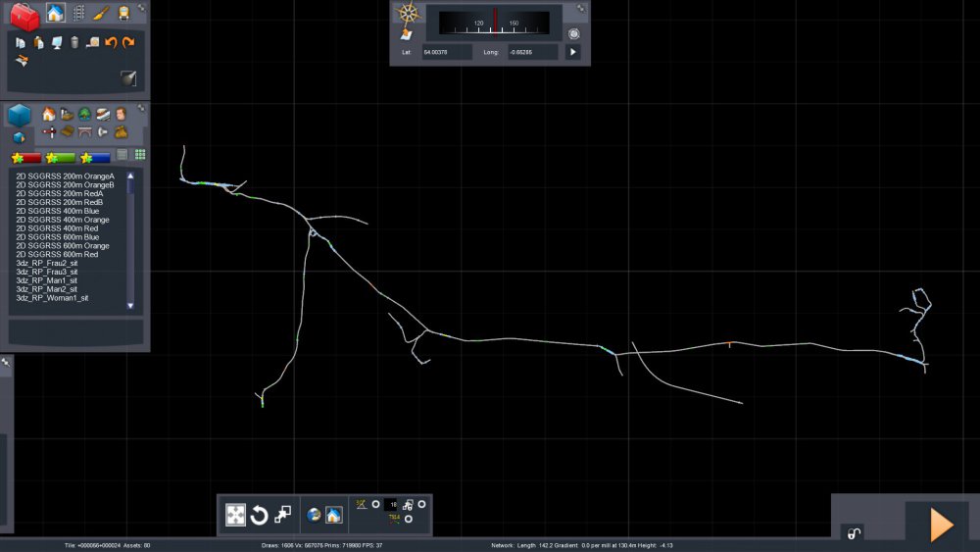Select the move tool in bottom toolbar
980x552 pixels.
point(235,516)
